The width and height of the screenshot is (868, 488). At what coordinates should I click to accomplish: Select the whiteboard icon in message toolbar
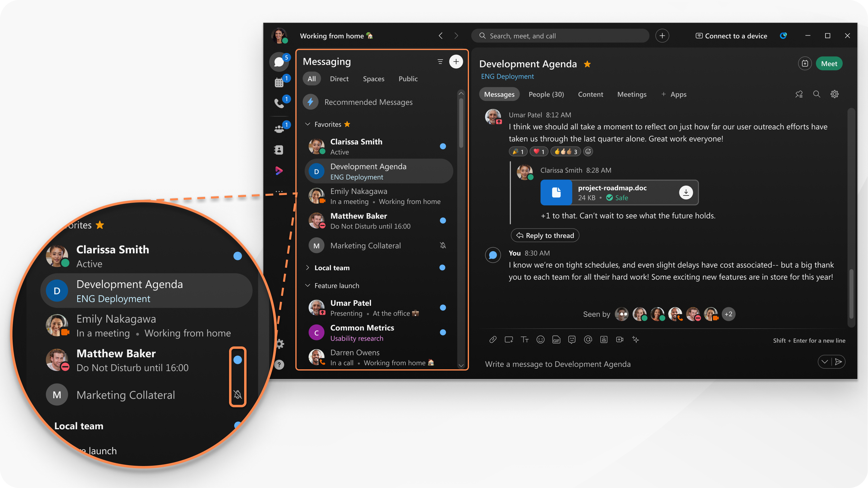(508, 339)
